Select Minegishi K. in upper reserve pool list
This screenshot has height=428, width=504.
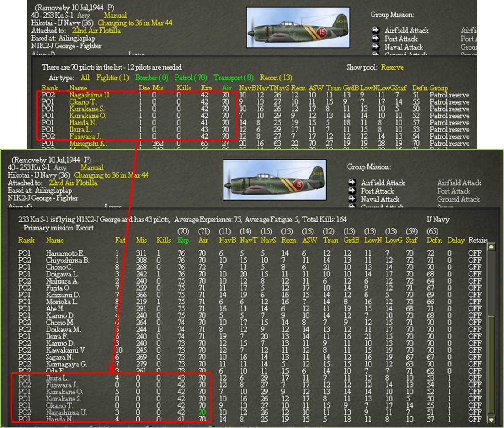point(88,143)
